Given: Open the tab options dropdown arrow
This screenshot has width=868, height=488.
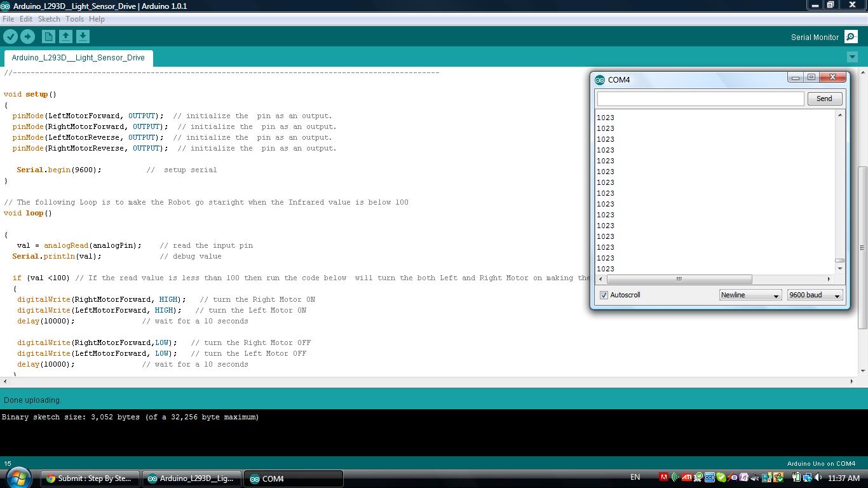Looking at the screenshot, I should (852, 57).
